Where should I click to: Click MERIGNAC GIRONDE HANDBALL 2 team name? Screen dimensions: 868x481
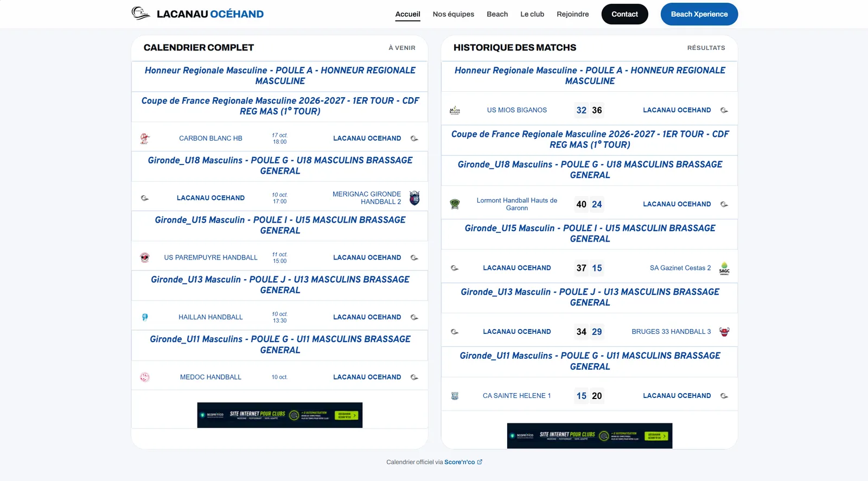367,198
